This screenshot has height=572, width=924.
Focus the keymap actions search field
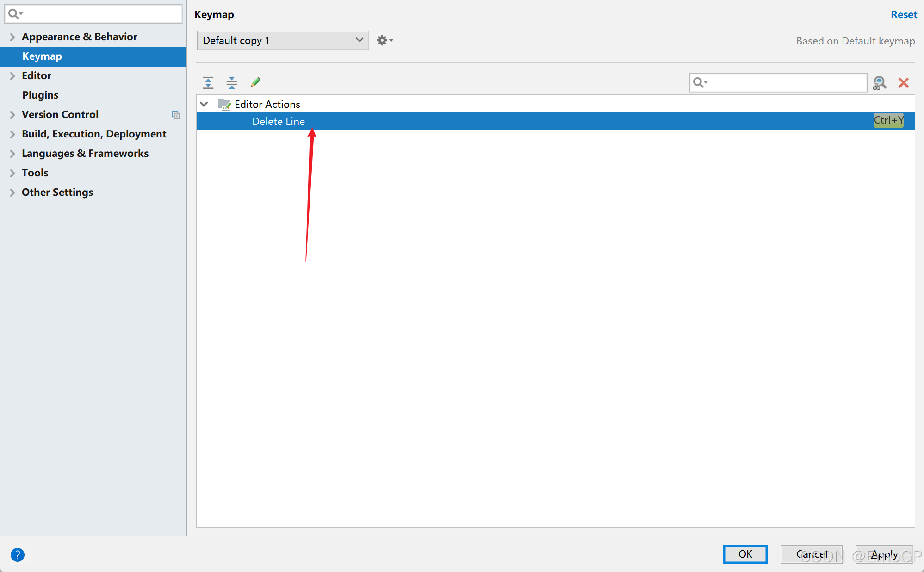click(787, 83)
